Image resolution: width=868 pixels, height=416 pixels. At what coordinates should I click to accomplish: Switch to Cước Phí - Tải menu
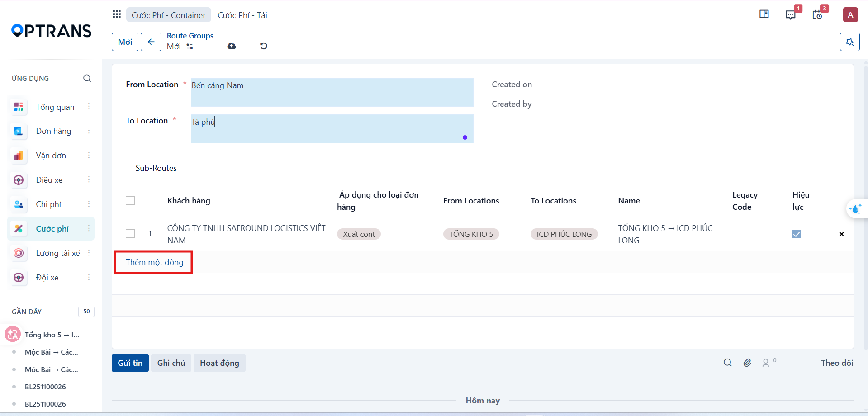[242, 15]
